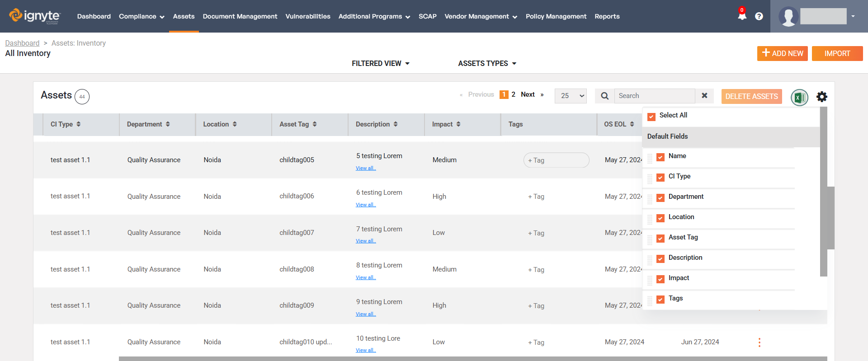Viewport: 868px width, 361px height.
Task: Go to page 2 of assets
Action: (513, 94)
